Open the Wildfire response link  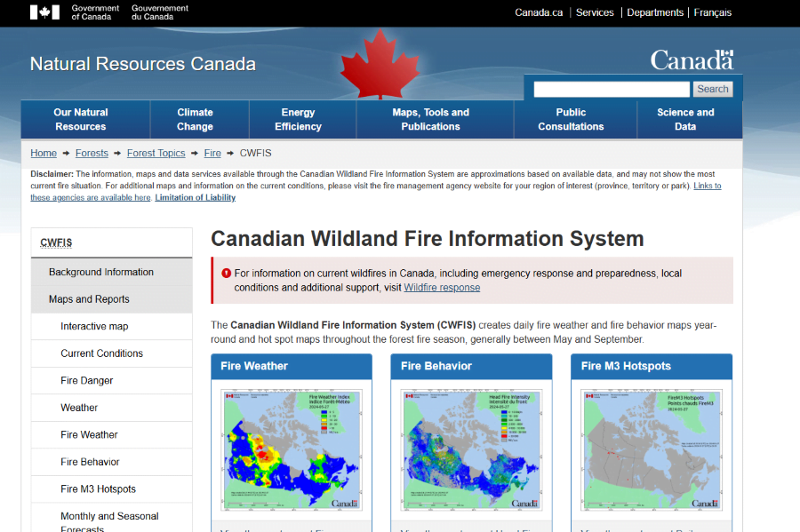click(x=442, y=288)
